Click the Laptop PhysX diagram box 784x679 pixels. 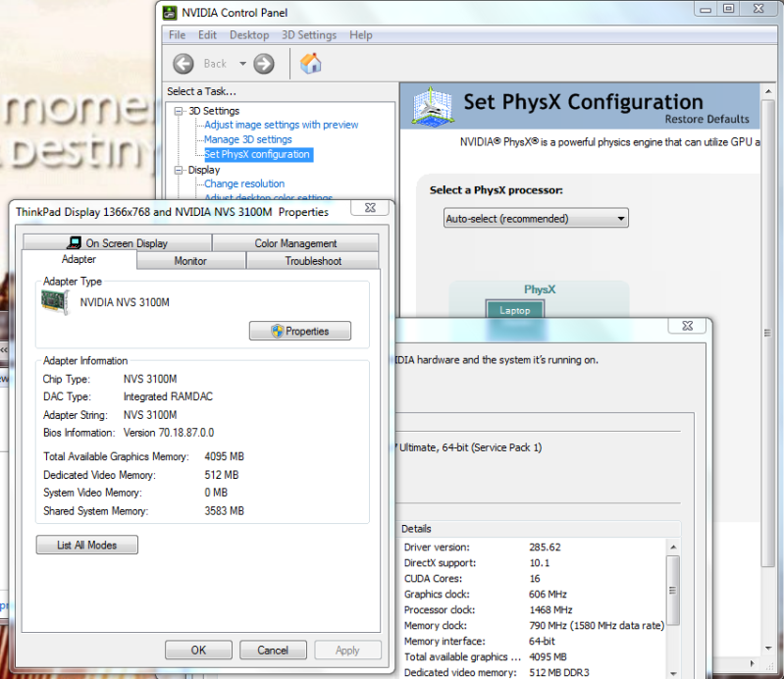coord(514,310)
